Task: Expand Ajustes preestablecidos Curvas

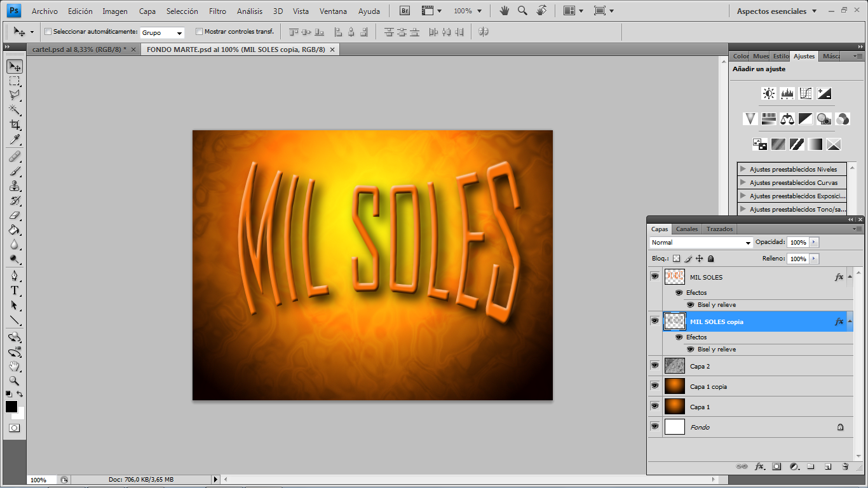Action: (743, 182)
